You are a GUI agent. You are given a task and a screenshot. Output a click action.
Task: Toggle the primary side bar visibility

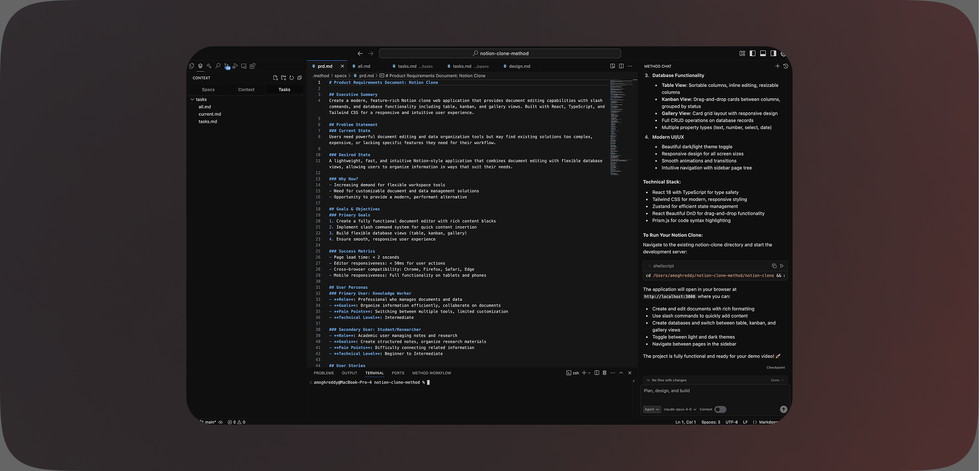click(753, 53)
